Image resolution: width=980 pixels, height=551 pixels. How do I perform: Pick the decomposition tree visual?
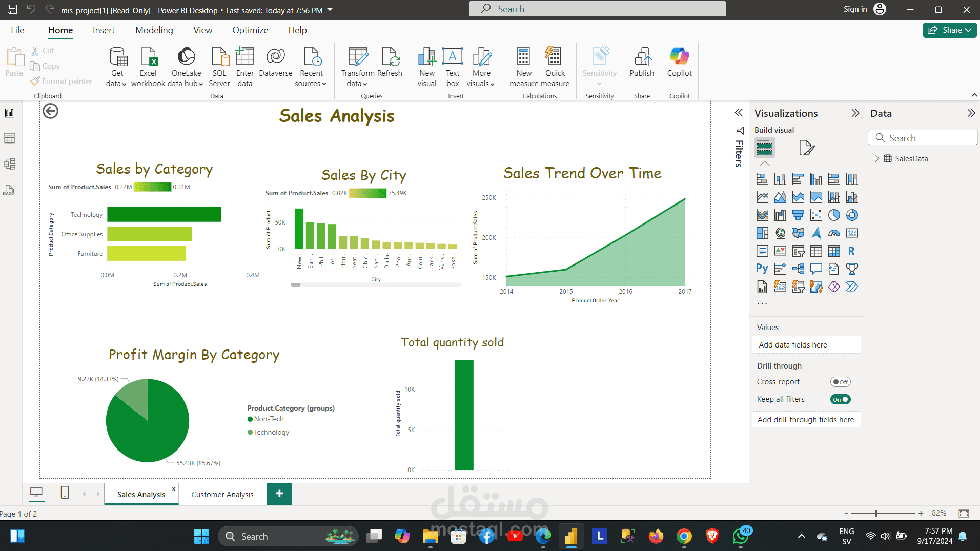point(798,269)
